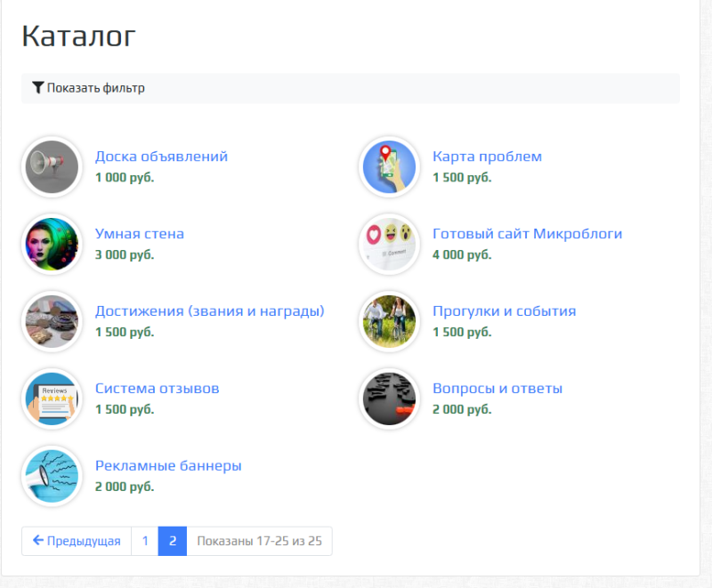Click the map pin icon for Карта проблем
712x588 pixels.
click(x=389, y=166)
